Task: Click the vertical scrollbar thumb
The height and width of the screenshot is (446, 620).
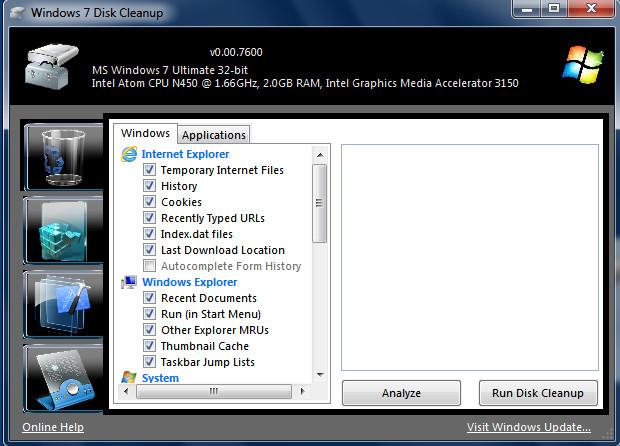Action: click(x=319, y=203)
